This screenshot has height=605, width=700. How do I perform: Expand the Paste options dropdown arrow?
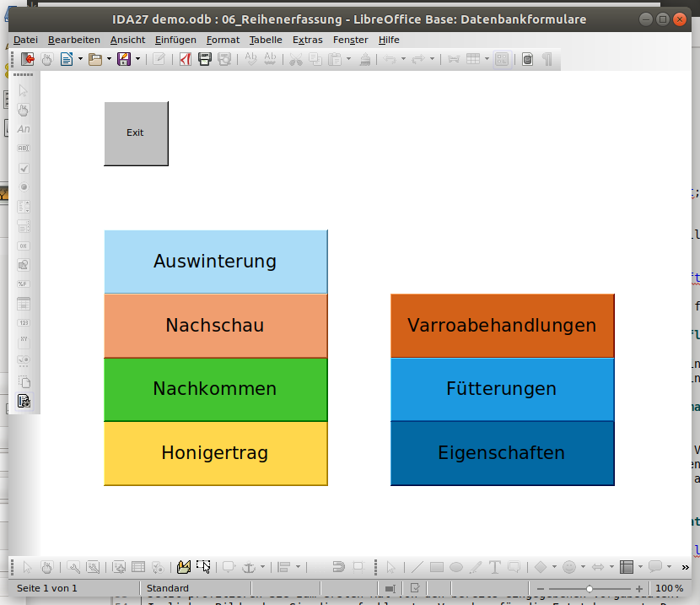(x=348, y=59)
